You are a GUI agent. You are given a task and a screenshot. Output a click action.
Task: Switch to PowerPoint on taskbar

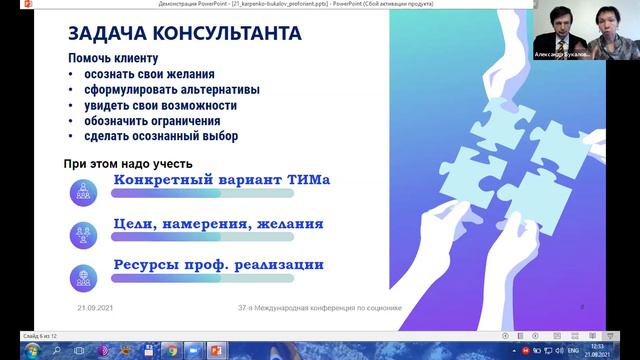click(x=216, y=351)
